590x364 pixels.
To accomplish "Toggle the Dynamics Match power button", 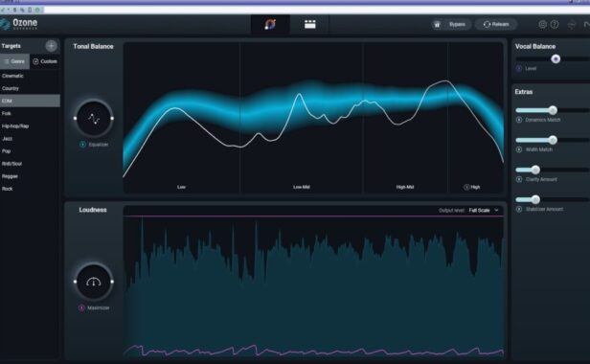I will tap(519, 120).
